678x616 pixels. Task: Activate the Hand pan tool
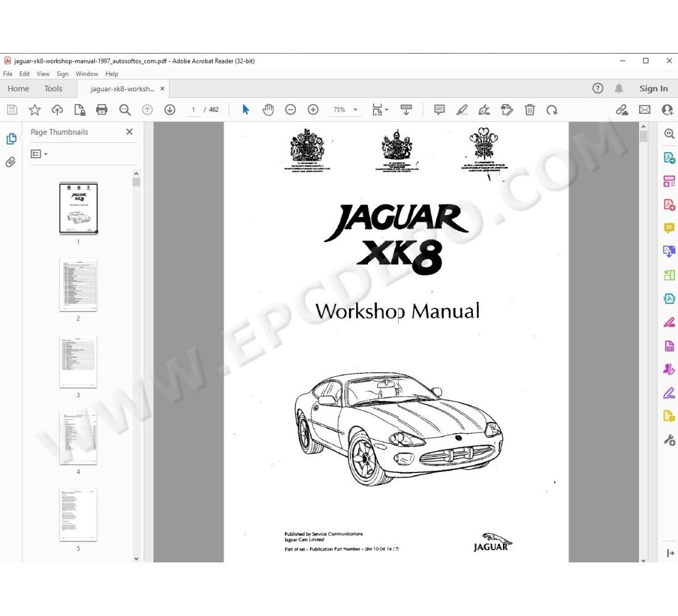[268, 110]
